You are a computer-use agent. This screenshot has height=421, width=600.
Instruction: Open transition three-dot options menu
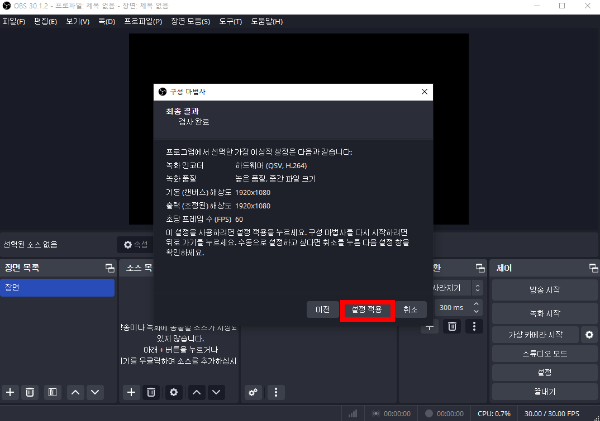click(474, 326)
